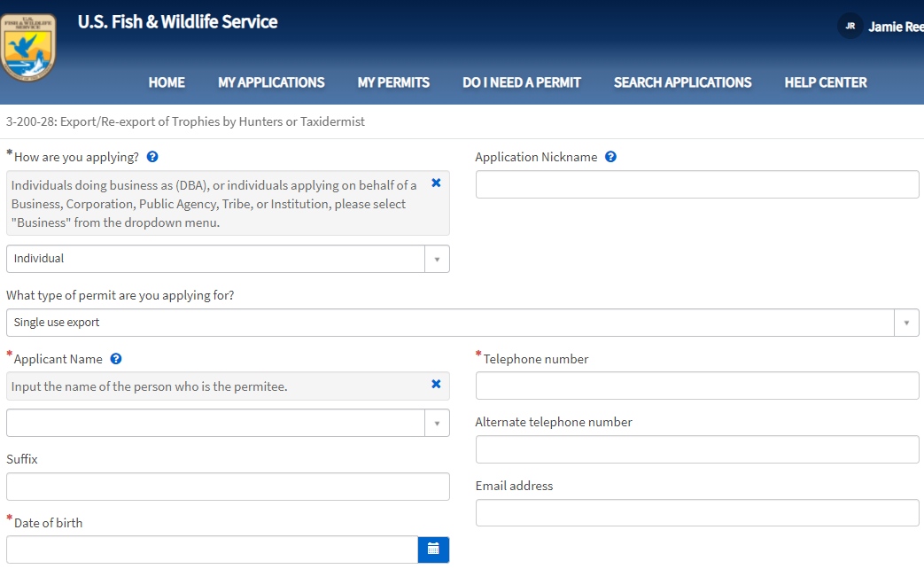
Task: Open Do I Need A Permit page
Action: click(x=521, y=82)
